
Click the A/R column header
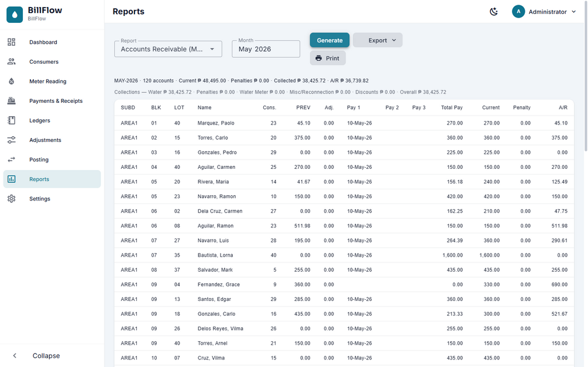563,108
